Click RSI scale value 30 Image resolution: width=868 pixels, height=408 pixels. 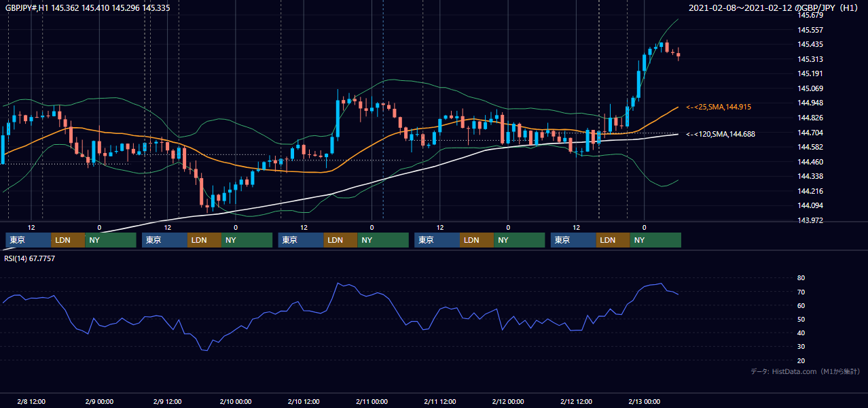coord(801,347)
